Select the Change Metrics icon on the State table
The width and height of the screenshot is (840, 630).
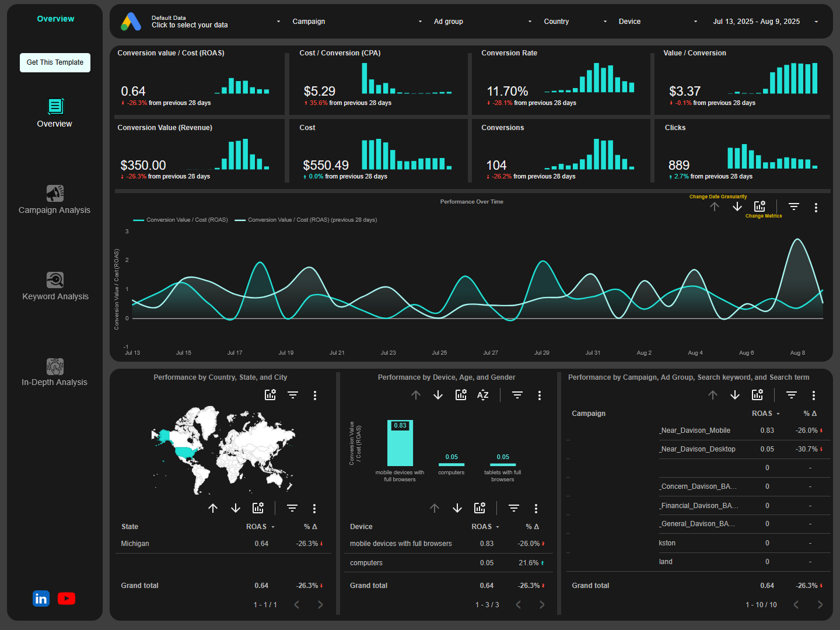point(258,508)
